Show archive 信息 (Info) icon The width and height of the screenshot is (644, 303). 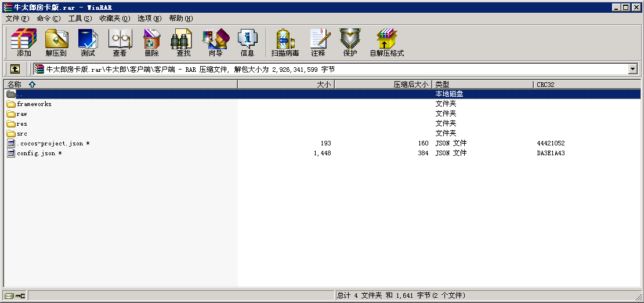[x=247, y=43]
